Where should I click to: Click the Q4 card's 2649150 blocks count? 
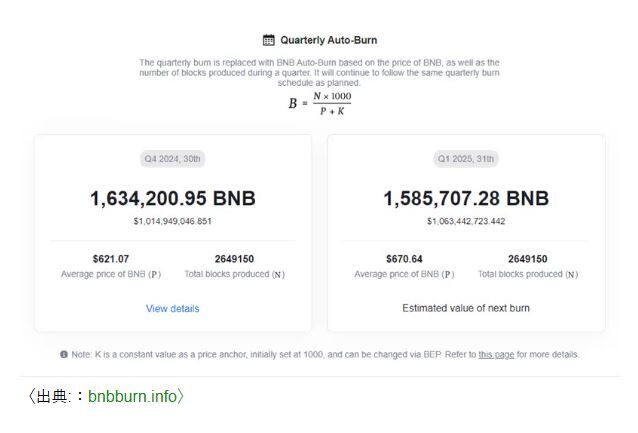[234, 259]
